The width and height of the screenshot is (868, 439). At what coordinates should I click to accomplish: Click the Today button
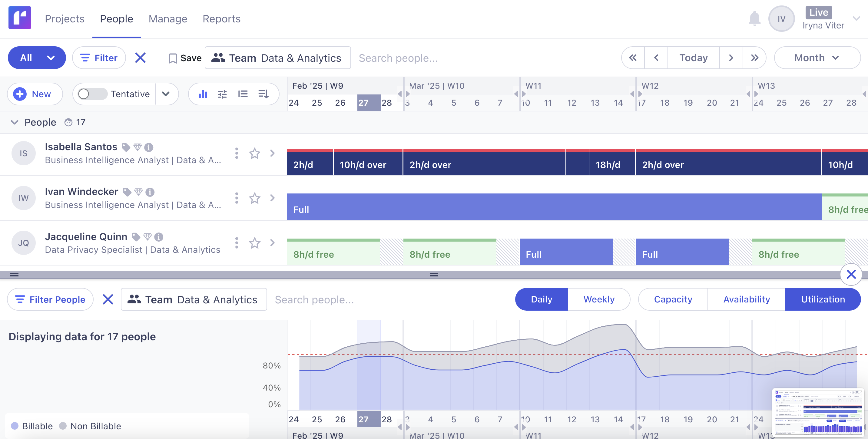[693, 58]
